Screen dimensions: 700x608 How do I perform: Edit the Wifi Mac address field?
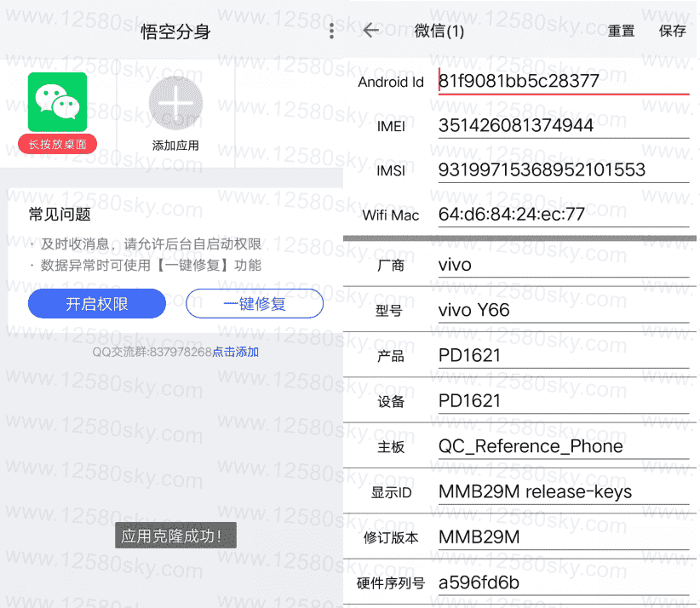point(564,215)
